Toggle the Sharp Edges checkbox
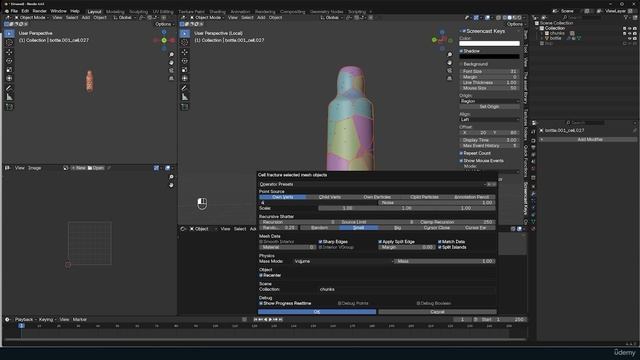 320,242
